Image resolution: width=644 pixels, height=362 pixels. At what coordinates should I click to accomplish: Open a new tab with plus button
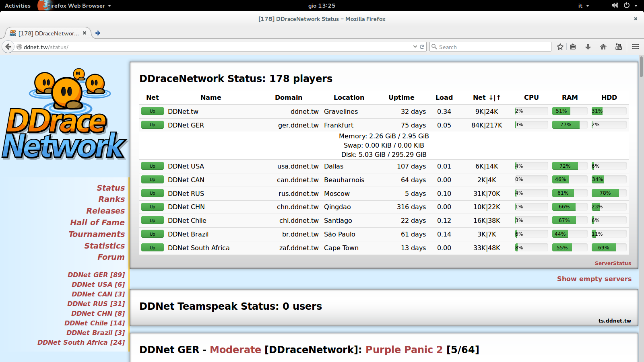click(98, 33)
